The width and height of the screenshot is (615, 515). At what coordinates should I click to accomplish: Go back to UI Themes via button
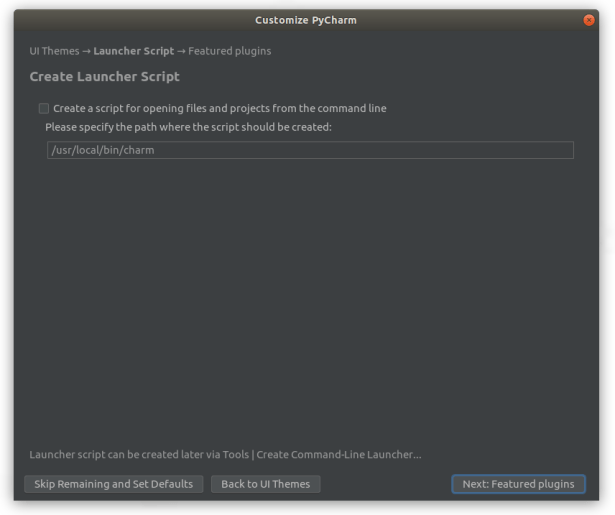(265, 484)
